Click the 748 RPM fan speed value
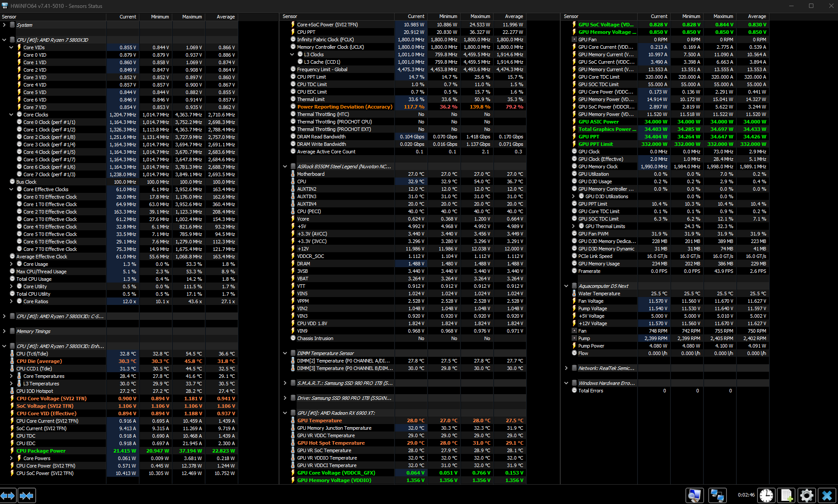 click(658, 331)
